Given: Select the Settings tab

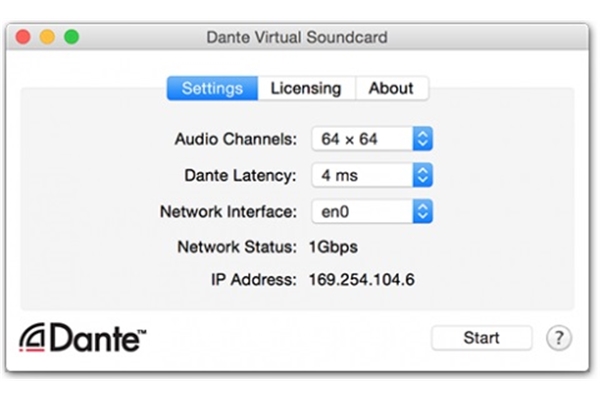Looking at the screenshot, I should [212, 88].
